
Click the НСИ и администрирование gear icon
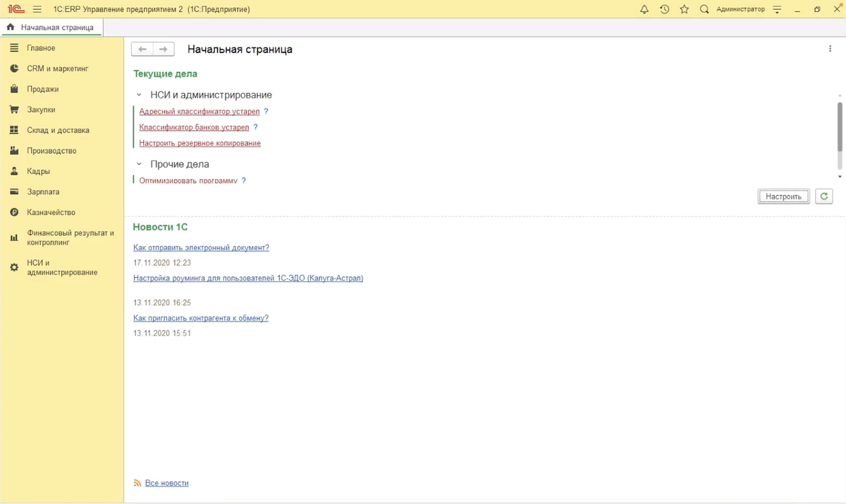[13, 268]
